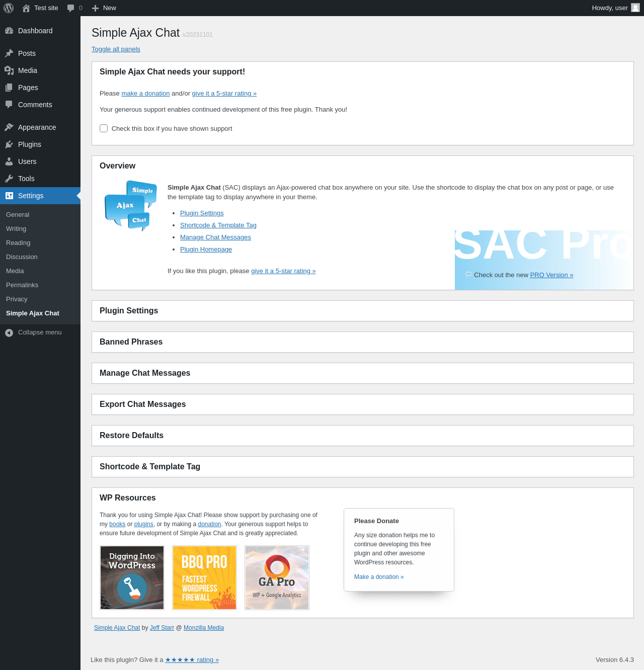Viewport: 644px width, 670px height.
Task: Collapse the Overview panel header
Action: [x=362, y=166]
